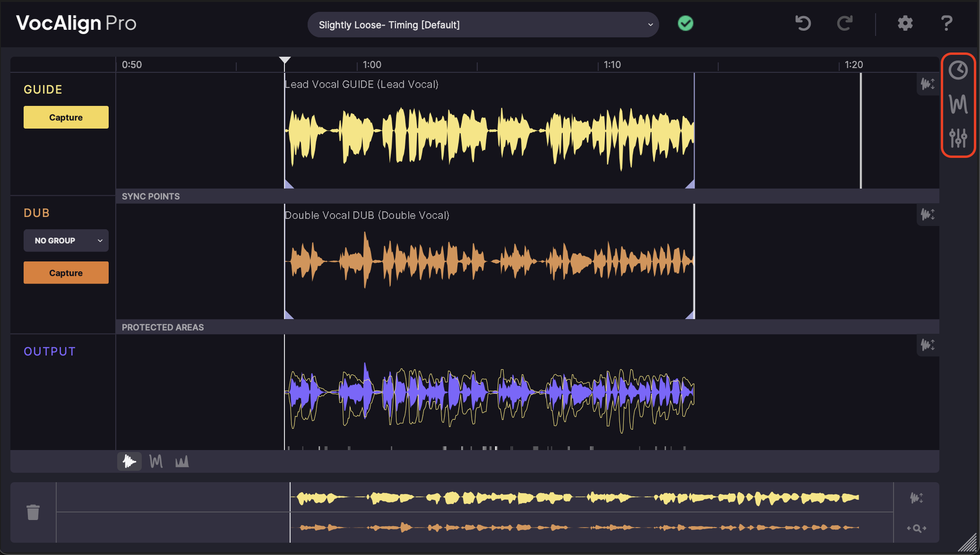Viewport: 980px width, 555px height.
Task: Open settings with the gear icon
Action: coord(905,23)
